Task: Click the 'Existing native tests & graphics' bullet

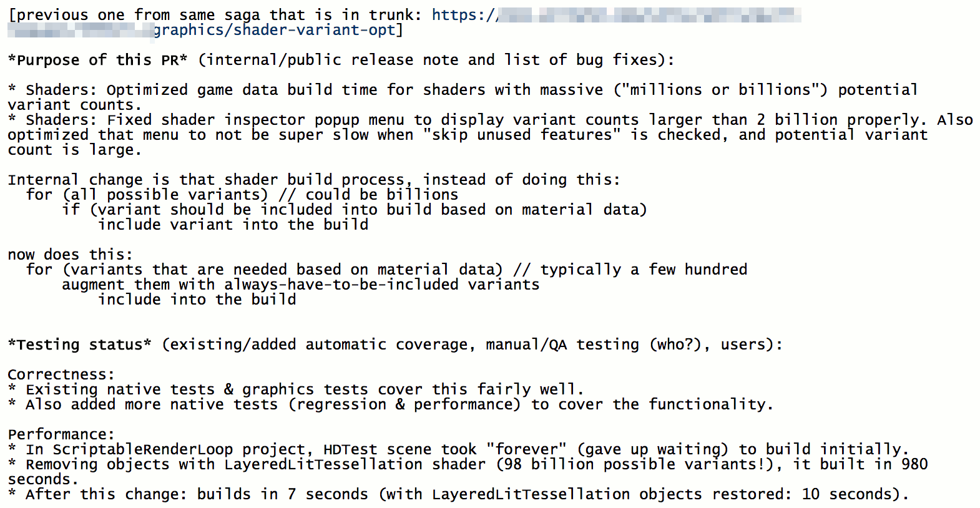Action: coord(296,389)
